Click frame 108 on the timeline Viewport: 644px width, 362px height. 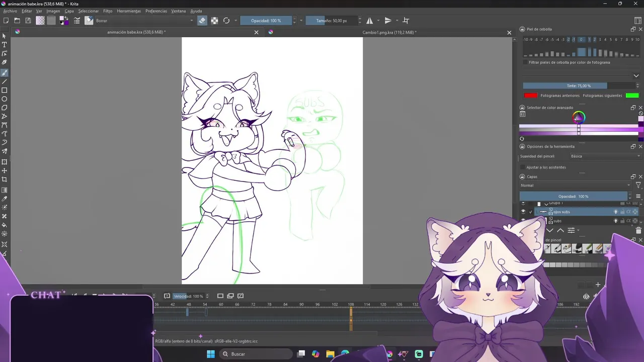pos(351,304)
